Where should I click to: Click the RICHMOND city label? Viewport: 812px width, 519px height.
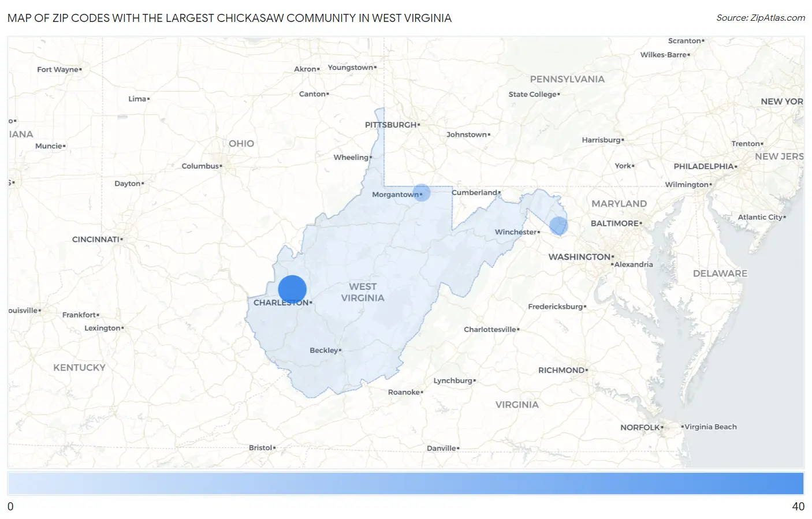[561, 370]
